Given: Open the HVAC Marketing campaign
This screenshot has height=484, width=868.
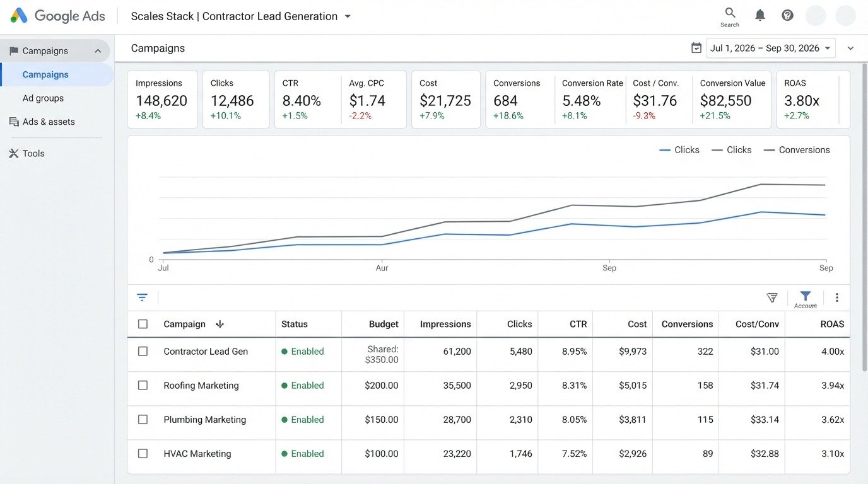Looking at the screenshot, I should (x=197, y=454).
